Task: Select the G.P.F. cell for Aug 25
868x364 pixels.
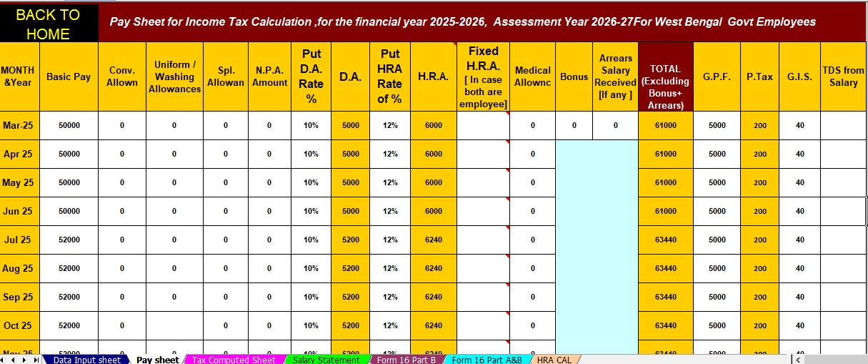Action: pyautogui.click(x=717, y=268)
